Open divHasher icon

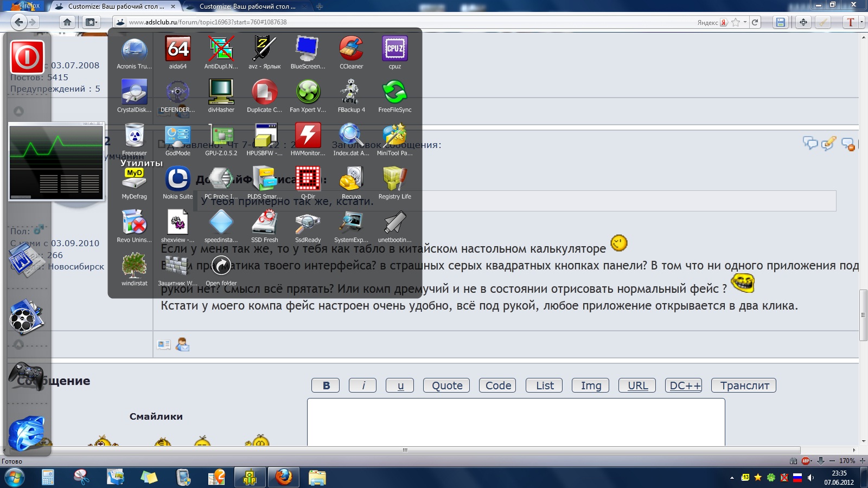[x=221, y=93]
